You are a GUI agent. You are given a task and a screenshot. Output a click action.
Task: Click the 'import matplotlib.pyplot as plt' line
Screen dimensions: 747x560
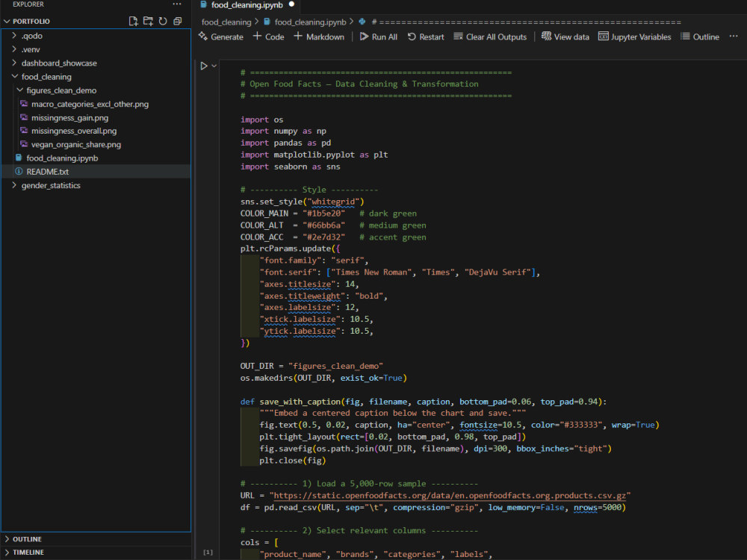[314, 155]
